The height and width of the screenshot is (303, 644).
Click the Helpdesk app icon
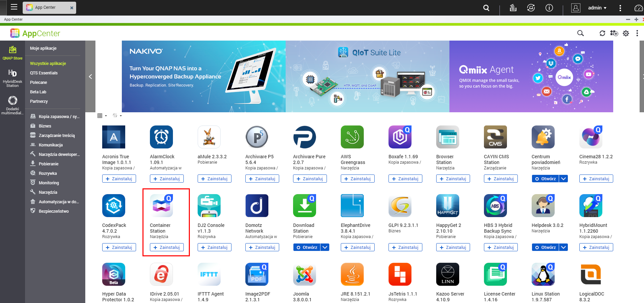coord(543,206)
